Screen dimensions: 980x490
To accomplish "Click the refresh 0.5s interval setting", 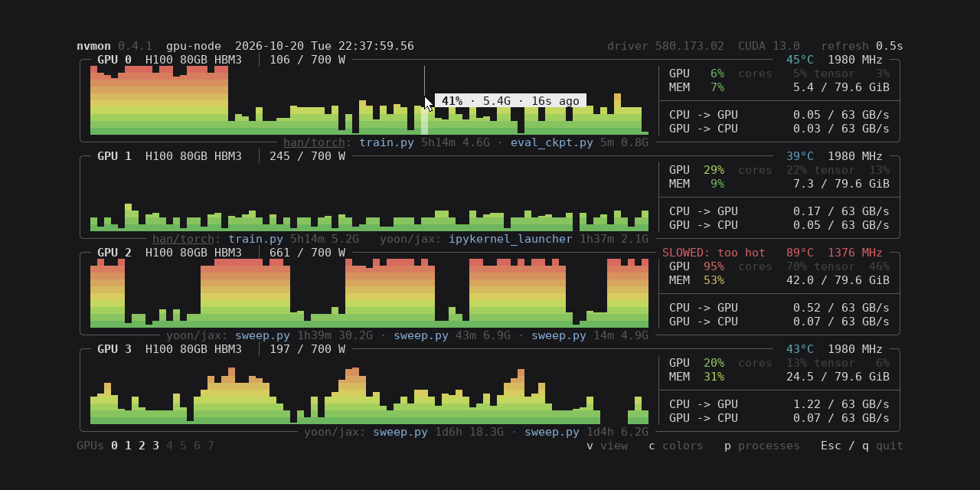I will pyautogui.click(x=862, y=46).
